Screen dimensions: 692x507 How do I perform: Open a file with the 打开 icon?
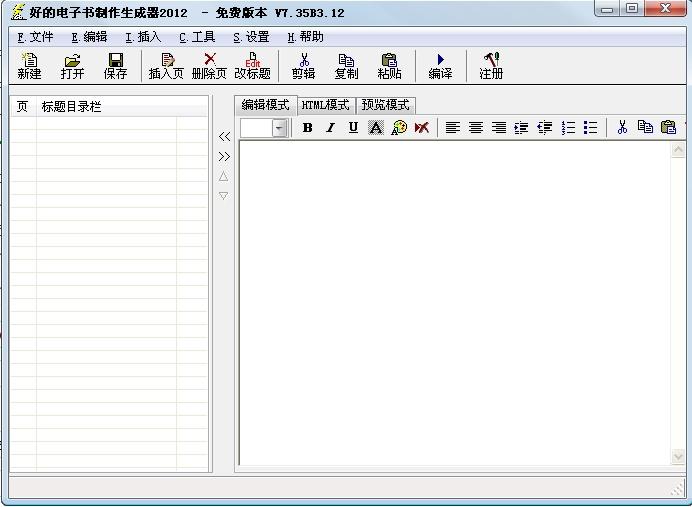(72, 66)
